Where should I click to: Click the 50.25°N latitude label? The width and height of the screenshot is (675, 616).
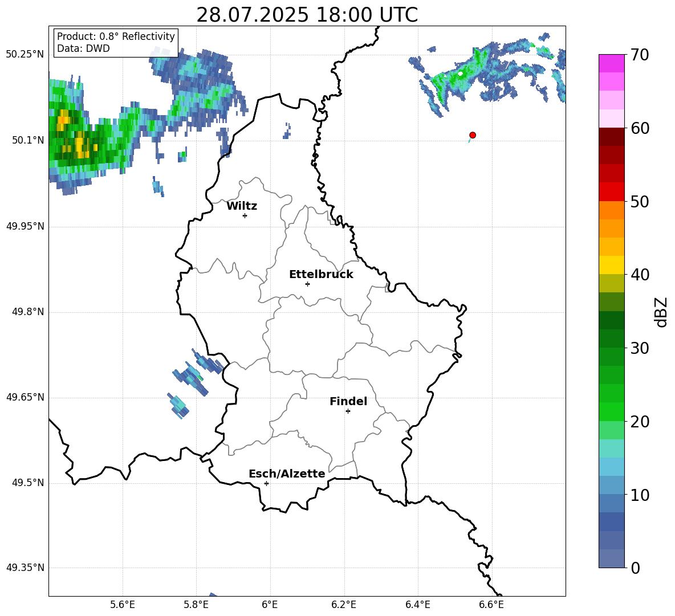pos(25,55)
